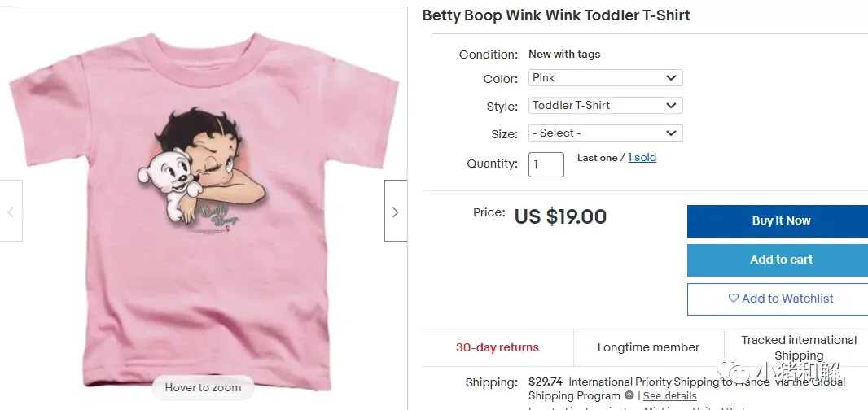Select the 30-day returns tab
Screen dimensions: 868x410
point(498,347)
